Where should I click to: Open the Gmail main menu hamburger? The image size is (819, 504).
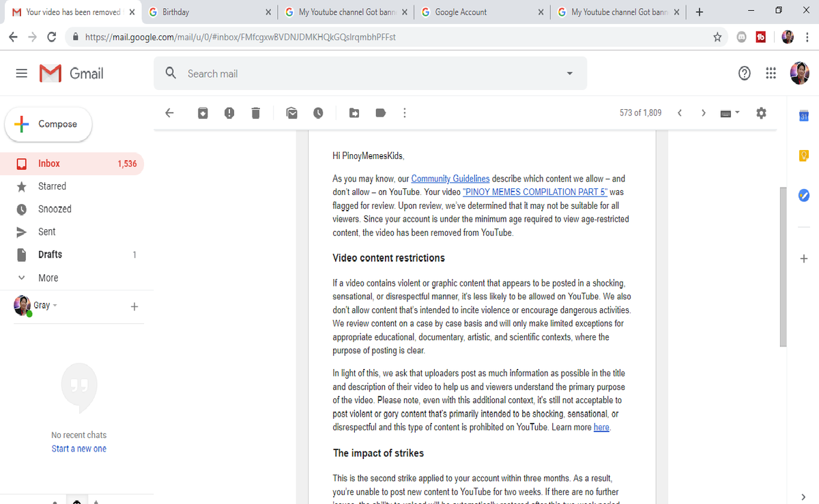(x=22, y=73)
